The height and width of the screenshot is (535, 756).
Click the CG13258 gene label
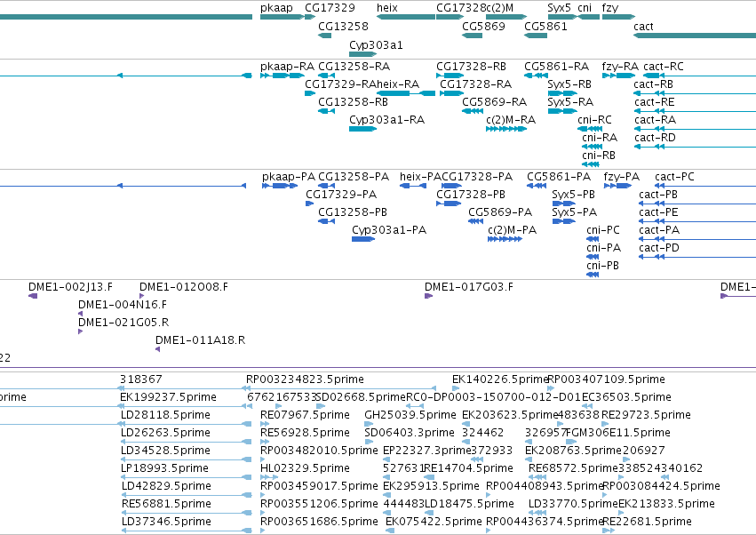click(343, 26)
